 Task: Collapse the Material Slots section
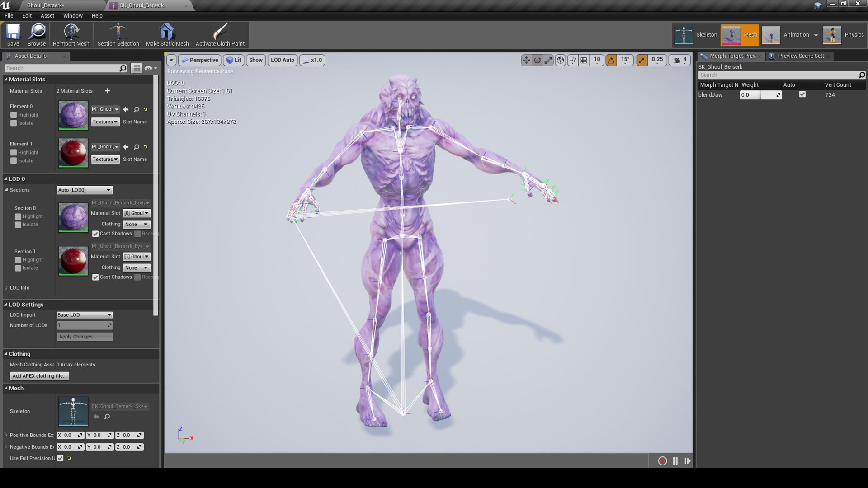(5, 79)
